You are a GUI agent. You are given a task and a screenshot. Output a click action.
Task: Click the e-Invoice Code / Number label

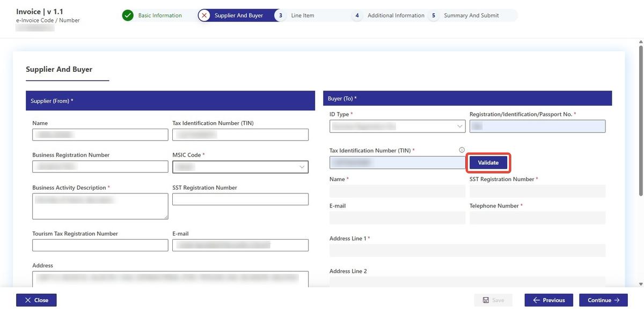coord(48,20)
